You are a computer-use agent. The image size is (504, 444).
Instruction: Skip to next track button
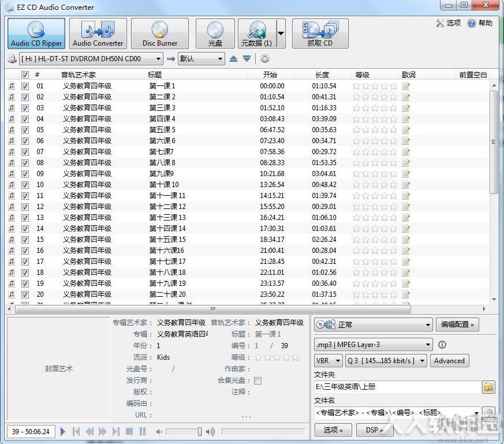point(115,431)
